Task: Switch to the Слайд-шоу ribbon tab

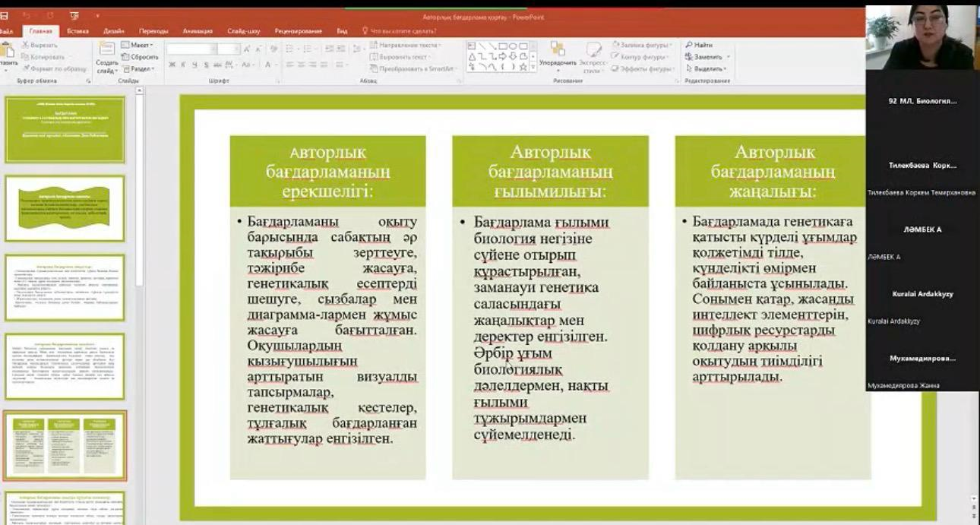Action: click(243, 31)
